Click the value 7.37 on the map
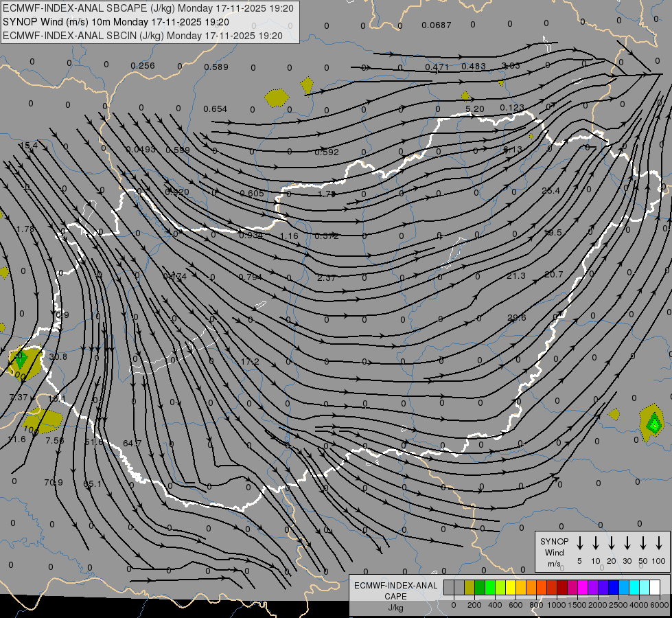This screenshot has height=618, width=672. (x=19, y=398)
